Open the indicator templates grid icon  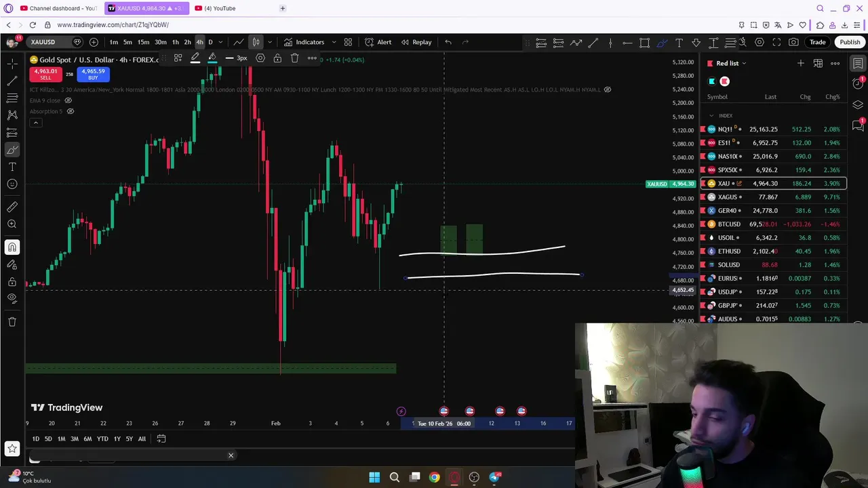[x=348, y=42]
